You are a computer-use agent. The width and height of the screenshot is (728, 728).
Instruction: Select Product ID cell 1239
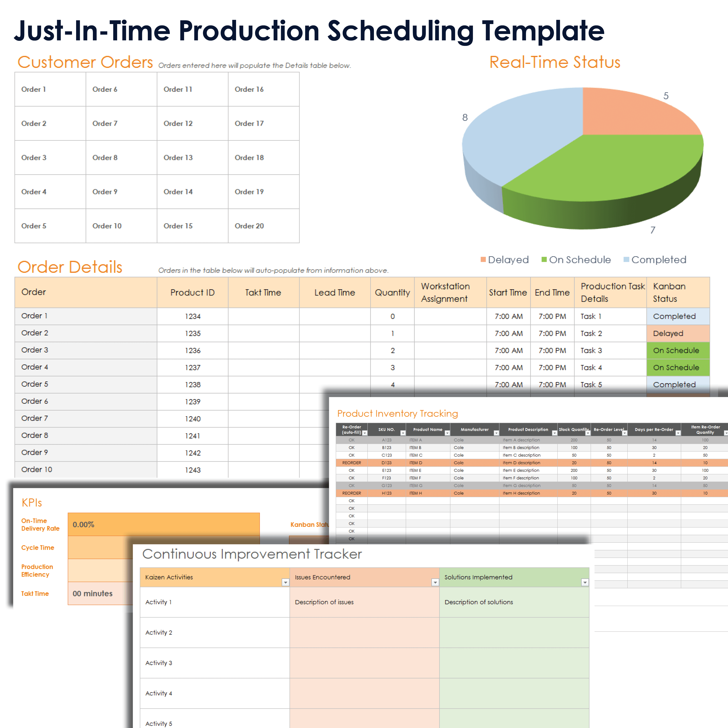click(x=193, y=402)
